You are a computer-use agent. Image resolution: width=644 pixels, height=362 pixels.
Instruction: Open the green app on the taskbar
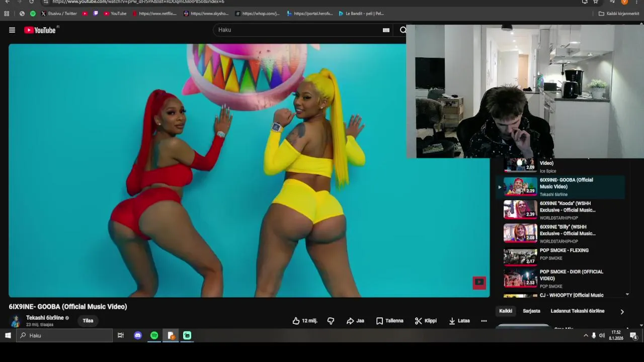click(187, 335)
